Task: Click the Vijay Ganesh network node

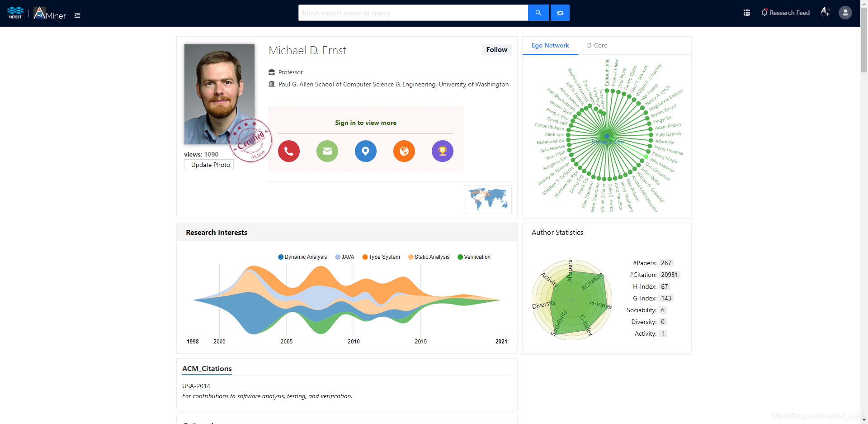Action: 651,134
